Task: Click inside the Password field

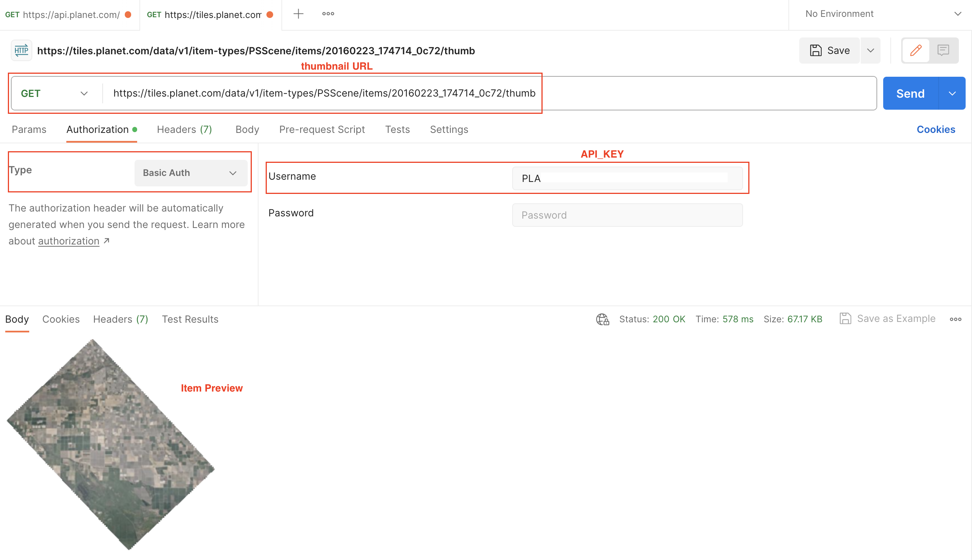Action: 627,214
